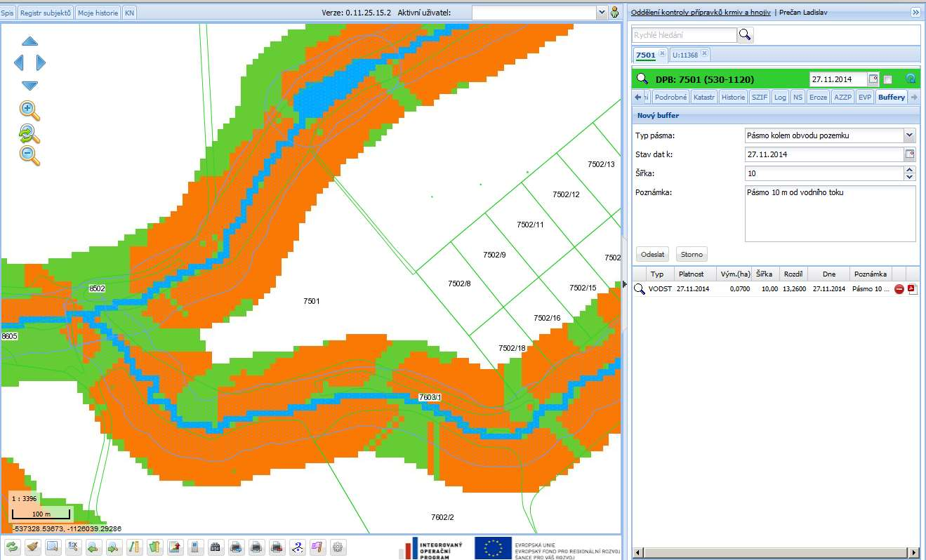Pan the map up with the arrow
Screen dimensions: 926x560
29,41
